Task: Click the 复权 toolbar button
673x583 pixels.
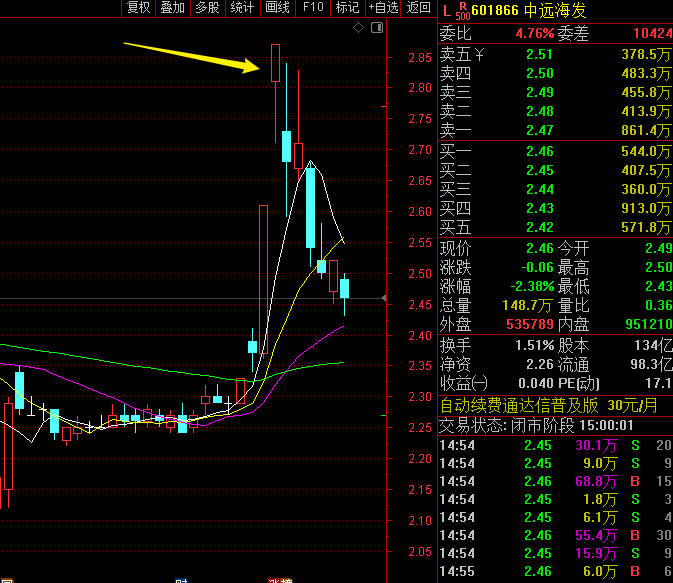Action: tap(139, 8)
